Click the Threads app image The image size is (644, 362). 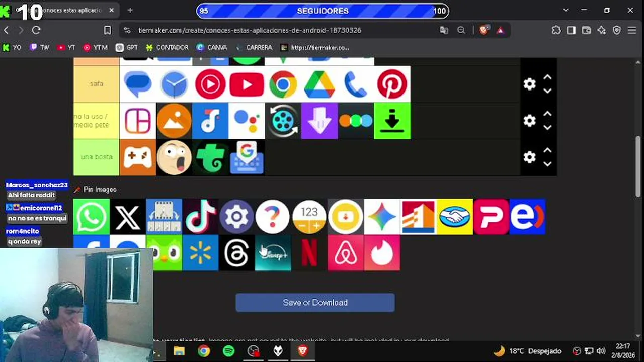point(236,253)
